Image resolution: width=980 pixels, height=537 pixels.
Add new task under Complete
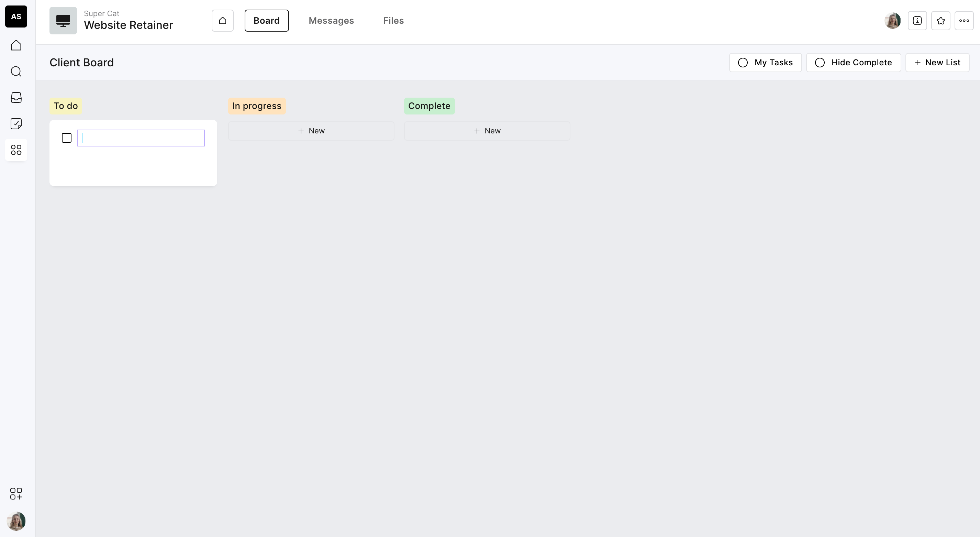(x=487, y=131)
